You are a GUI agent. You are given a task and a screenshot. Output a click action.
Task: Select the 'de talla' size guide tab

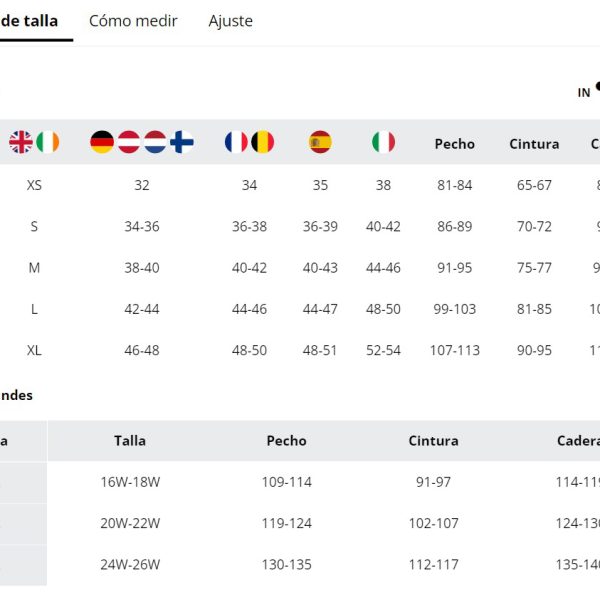click(29, 21)
